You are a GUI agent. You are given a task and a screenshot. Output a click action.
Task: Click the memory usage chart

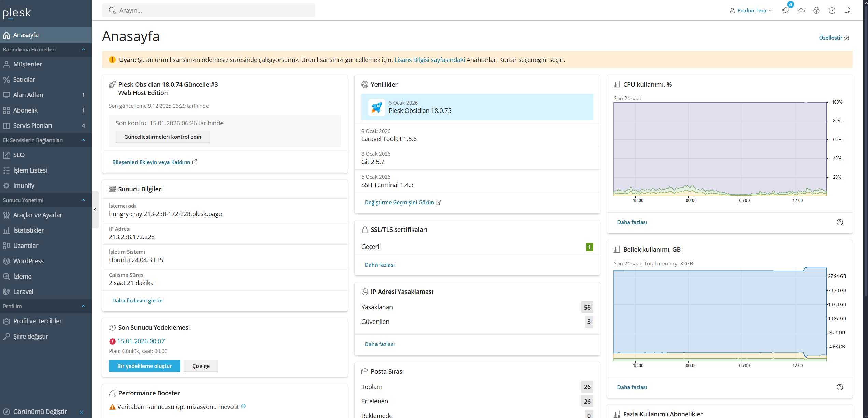720,314
